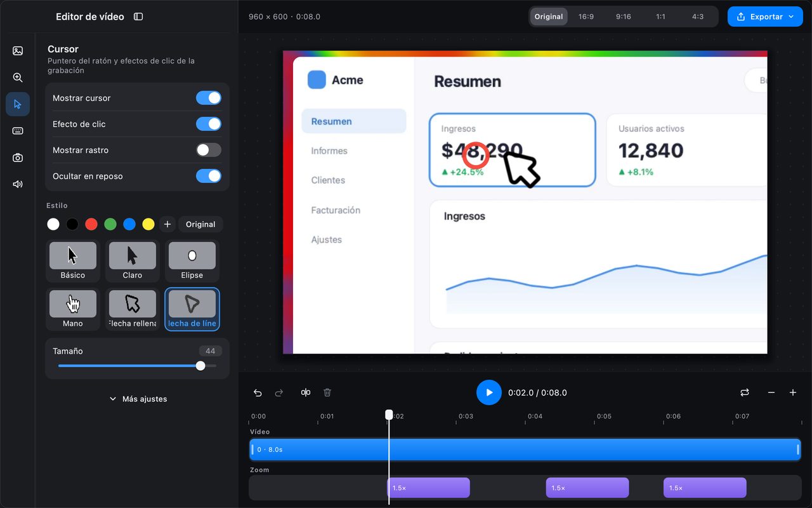Click the Tamaño slider handle

[200, 366]
